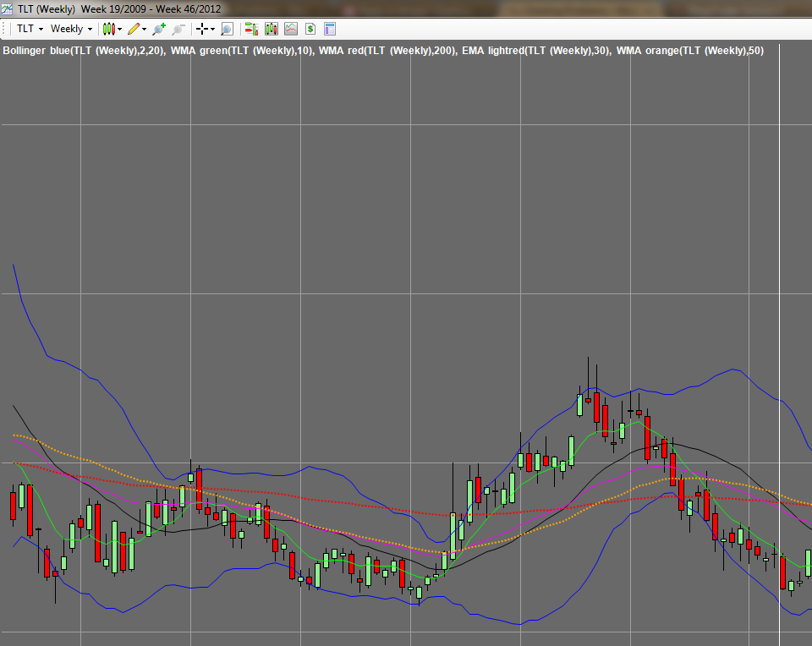
Task: Open the indicators icon with red and green bars
Action: pyautogui.click(x=252, y=29)
